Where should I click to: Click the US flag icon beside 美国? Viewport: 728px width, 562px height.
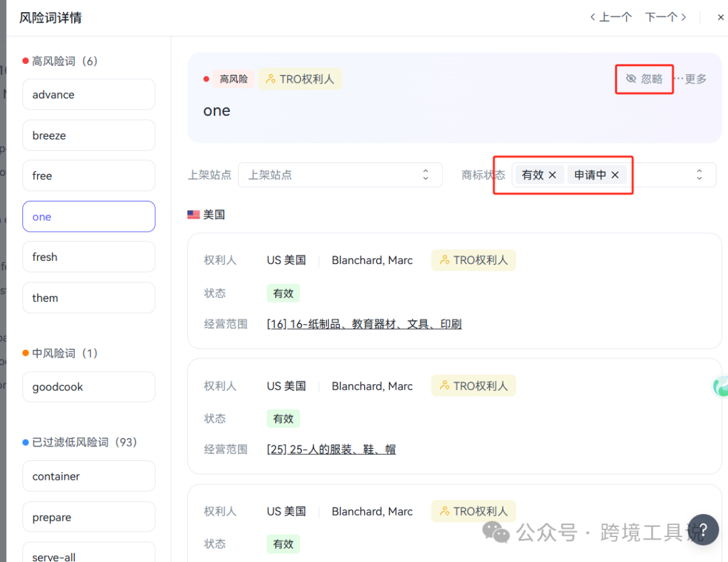click(x=193, y=214)
